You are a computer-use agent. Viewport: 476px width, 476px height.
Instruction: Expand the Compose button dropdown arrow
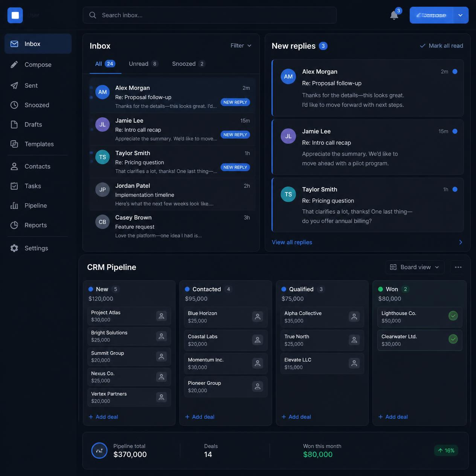(x=461, y=15)
